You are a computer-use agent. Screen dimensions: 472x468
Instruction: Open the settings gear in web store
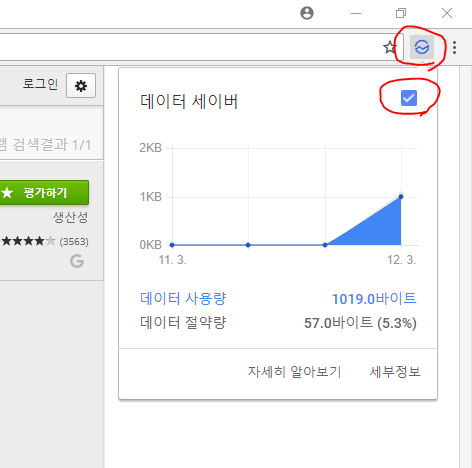[x=81, y=86]
